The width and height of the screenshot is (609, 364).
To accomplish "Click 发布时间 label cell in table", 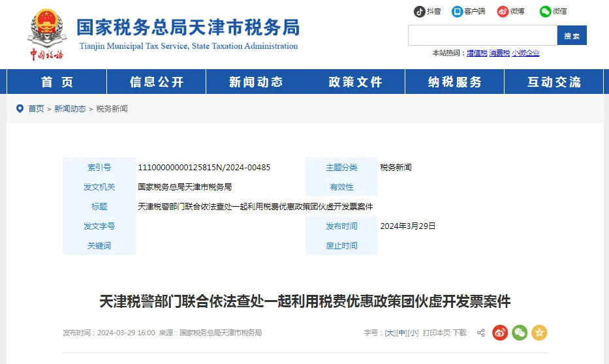I will tap(341, 226).
